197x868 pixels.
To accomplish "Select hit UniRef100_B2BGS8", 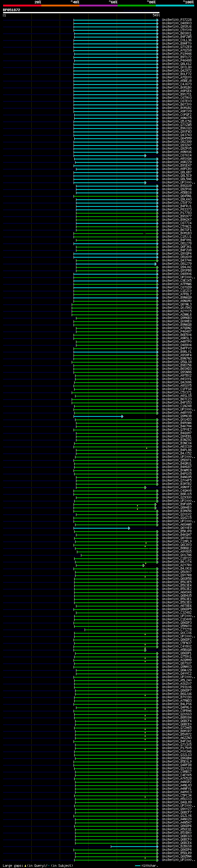I will point(177,846).
